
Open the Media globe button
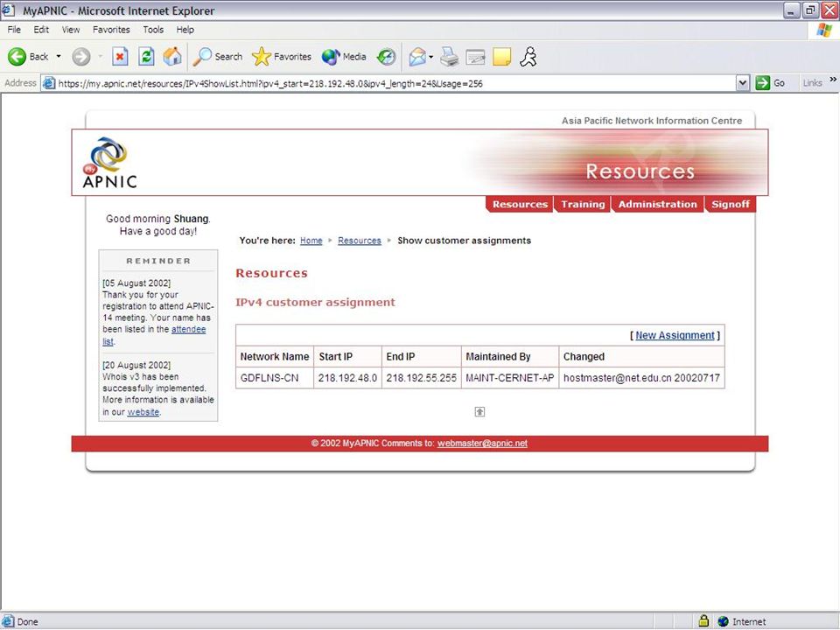pyautogui.click(x=344, y=56)
